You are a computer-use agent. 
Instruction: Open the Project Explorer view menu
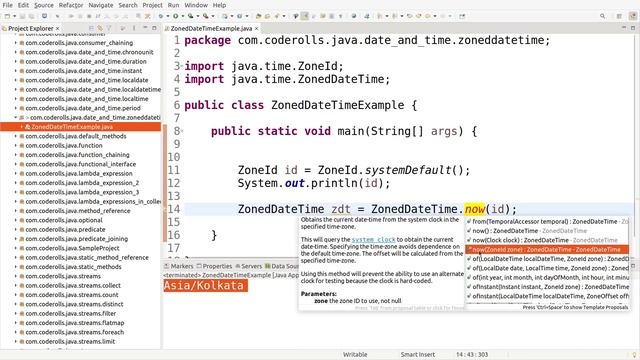click(x=134, y=28)
